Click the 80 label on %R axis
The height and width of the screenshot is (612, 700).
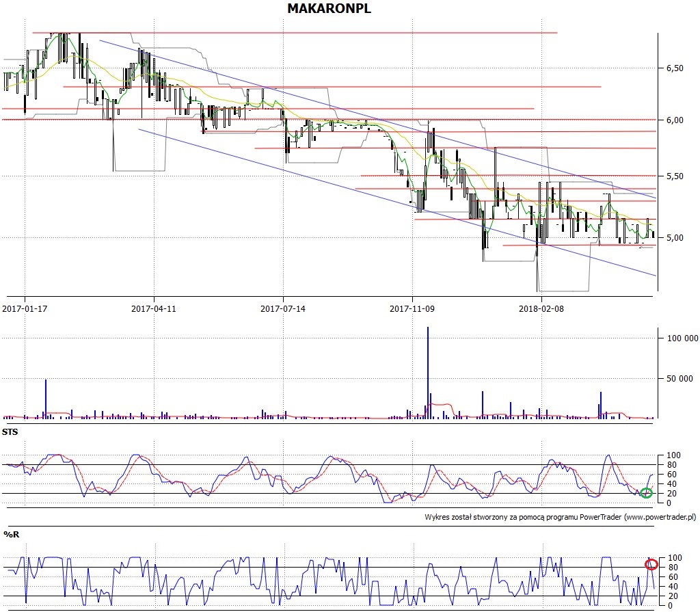[673, 568]
